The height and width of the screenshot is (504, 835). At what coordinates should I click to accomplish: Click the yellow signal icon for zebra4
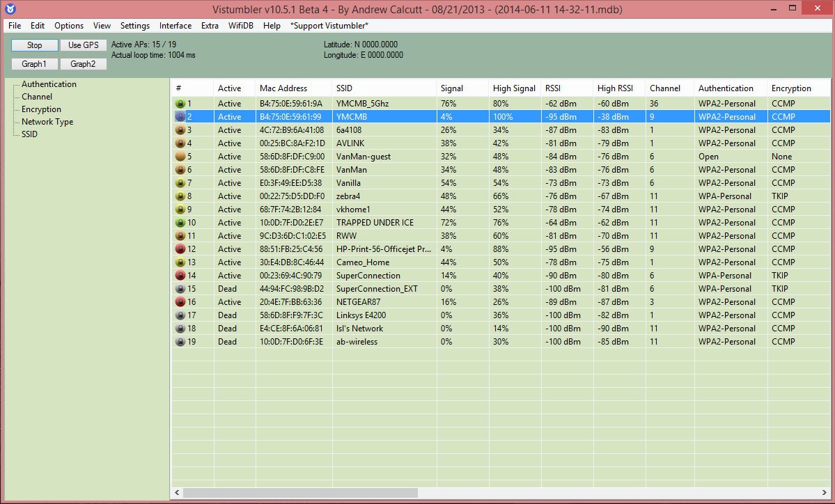pos(180,196)
